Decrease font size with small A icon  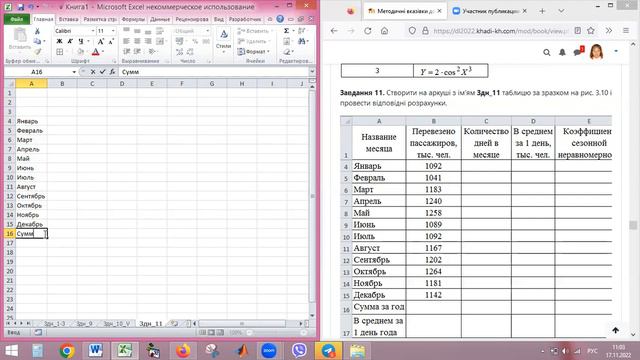pos(111,41)
